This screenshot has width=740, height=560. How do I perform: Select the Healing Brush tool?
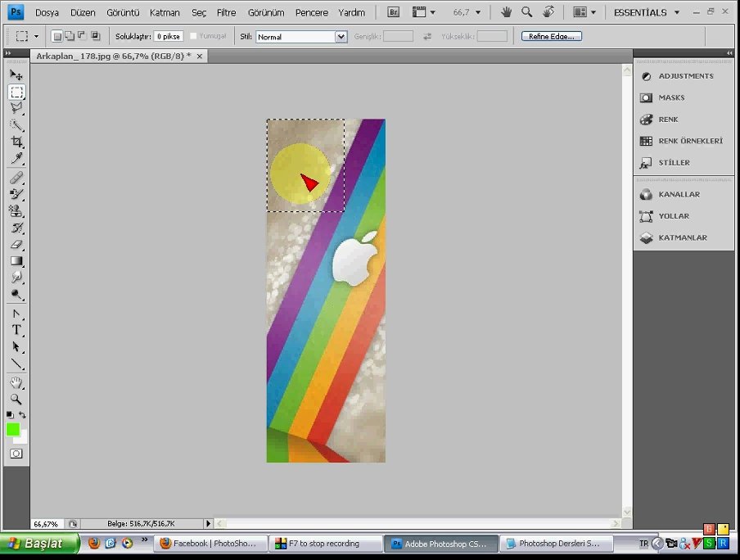[16, 178]
